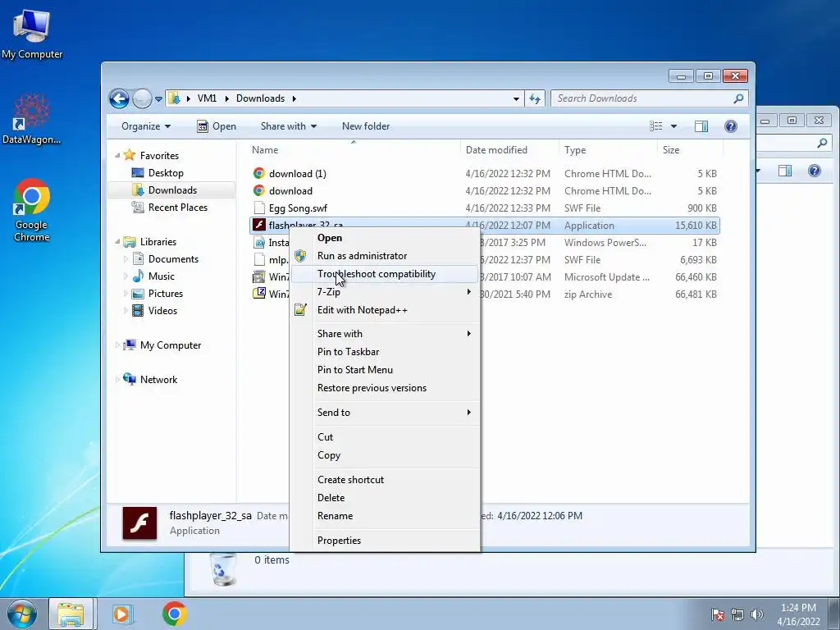Click the search icon in background window

pos(822,143)
